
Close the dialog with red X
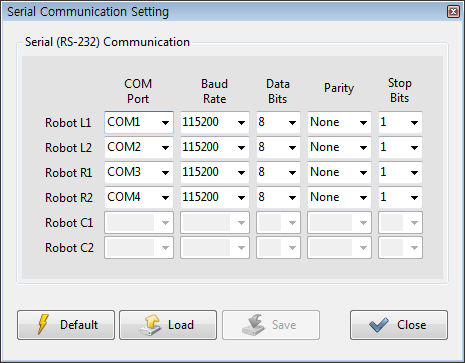tap(453, 12)
